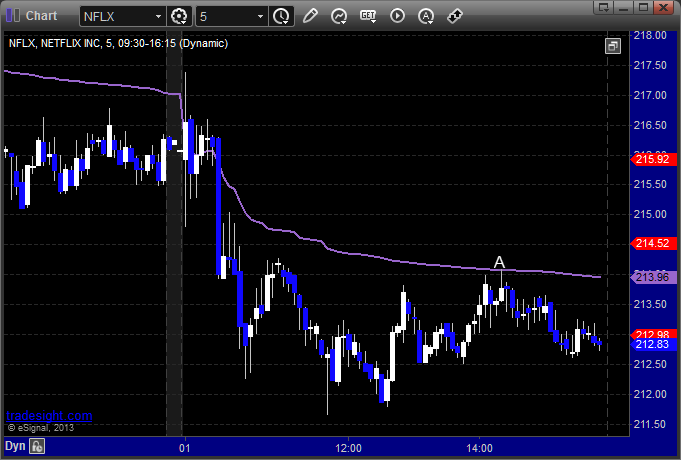Image resolution: width=681 pixels, height=460 pixels.
Task: Click the 217.50 price axis label
Action: 650,65
